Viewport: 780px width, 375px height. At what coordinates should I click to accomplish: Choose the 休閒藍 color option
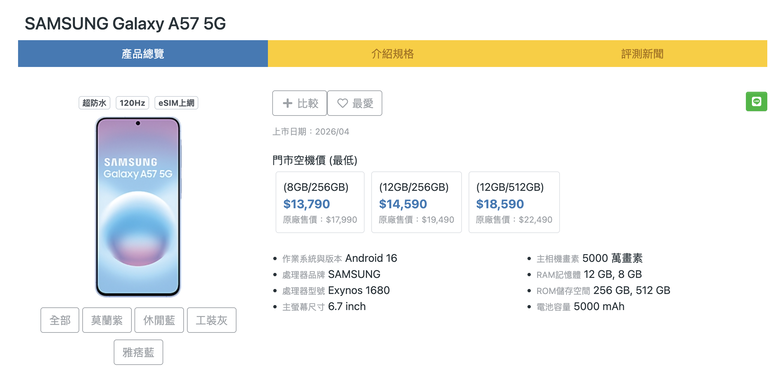coord(159,320)
